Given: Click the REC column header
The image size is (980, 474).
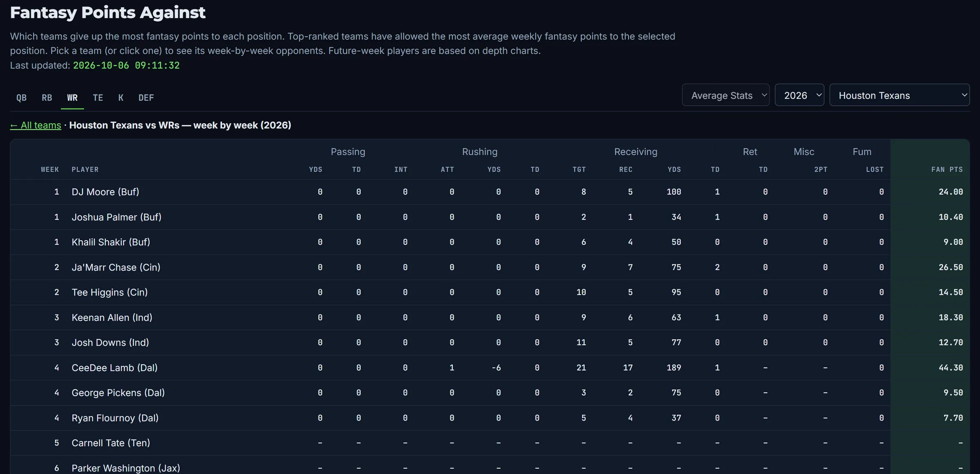Looking at the screenshot, I should (626, 169).
